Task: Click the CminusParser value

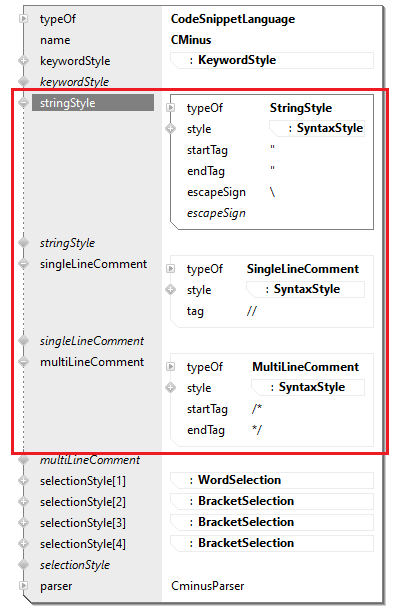Action: pyautogui.click(x=208, y=586)
